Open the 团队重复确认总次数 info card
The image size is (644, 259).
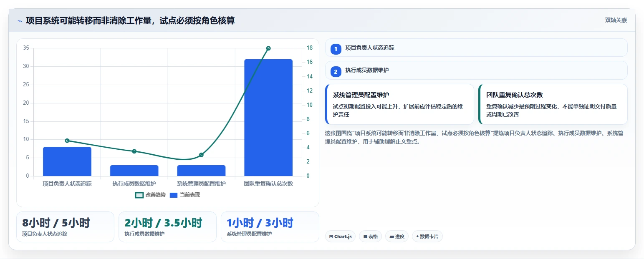coord(553,104)
